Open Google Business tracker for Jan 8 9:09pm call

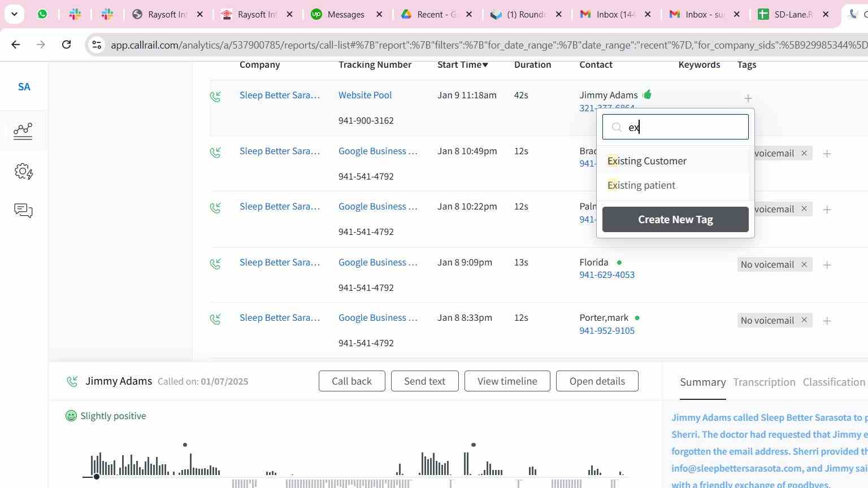coord(378,262)
